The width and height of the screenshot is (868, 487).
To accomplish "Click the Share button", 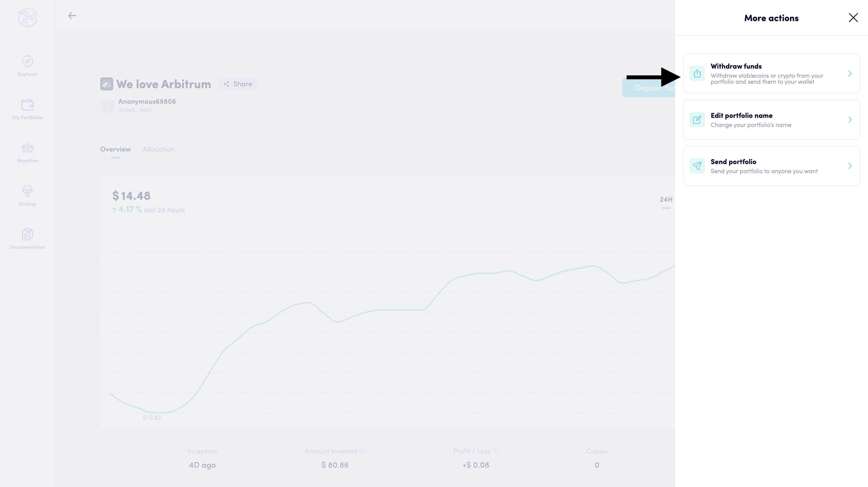I will point(238,84).
